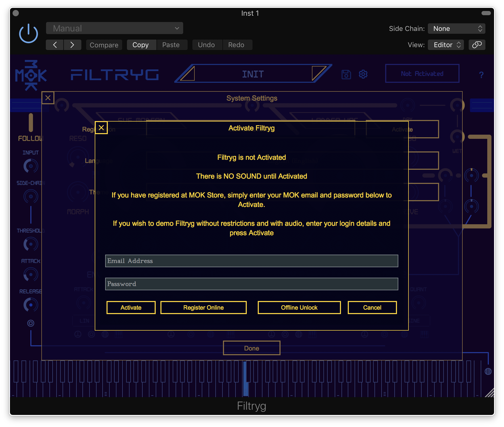
Task: Click Copy in the toolbar
Action: (141, 45)
